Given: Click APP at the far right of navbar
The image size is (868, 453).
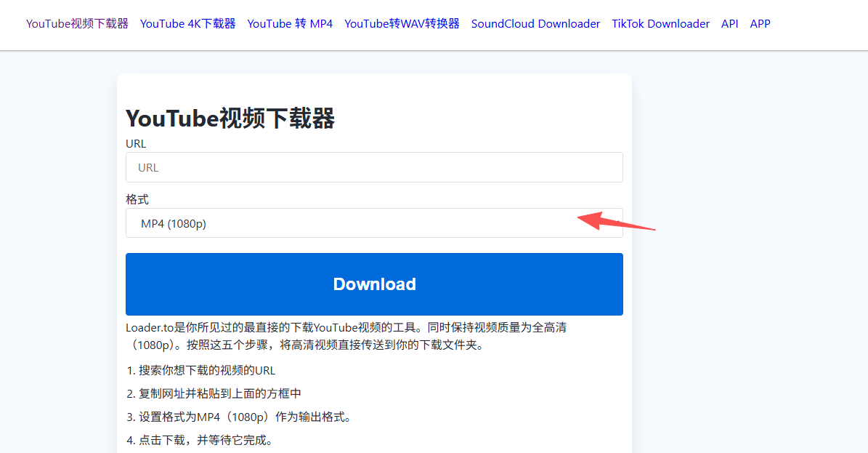Looking at the screenshot, I should click(x=760, y=23).
